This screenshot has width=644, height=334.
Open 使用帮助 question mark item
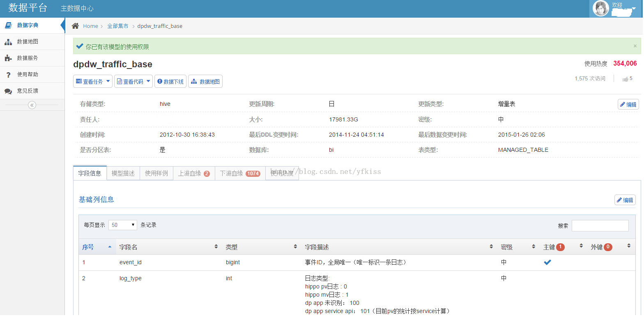pyautogui.click(x=28, y=74)
